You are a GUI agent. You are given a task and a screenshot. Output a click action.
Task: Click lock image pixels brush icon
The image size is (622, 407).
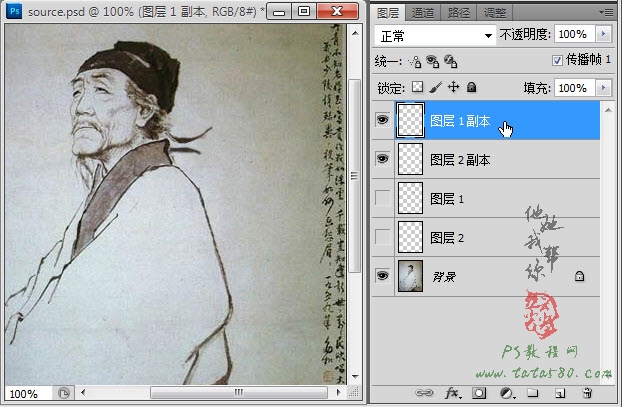pos(436,87)
